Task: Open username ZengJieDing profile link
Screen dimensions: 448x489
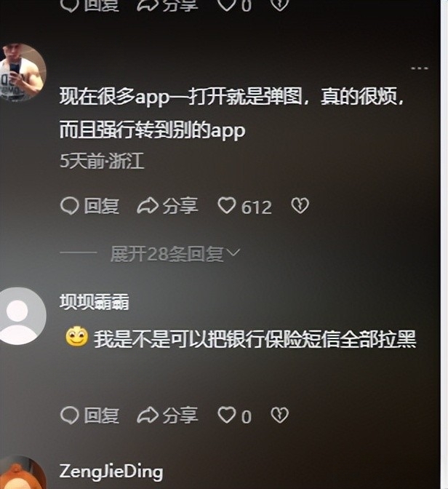Action: tap(111, 472)
